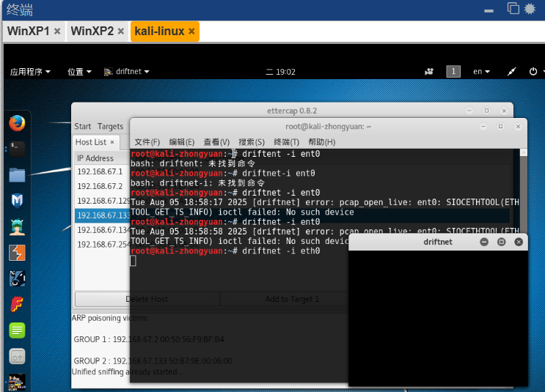The height and width of the screenshot is (392, 545).
Task: Click the 19:02 clock in top panel
Action: 280,72
